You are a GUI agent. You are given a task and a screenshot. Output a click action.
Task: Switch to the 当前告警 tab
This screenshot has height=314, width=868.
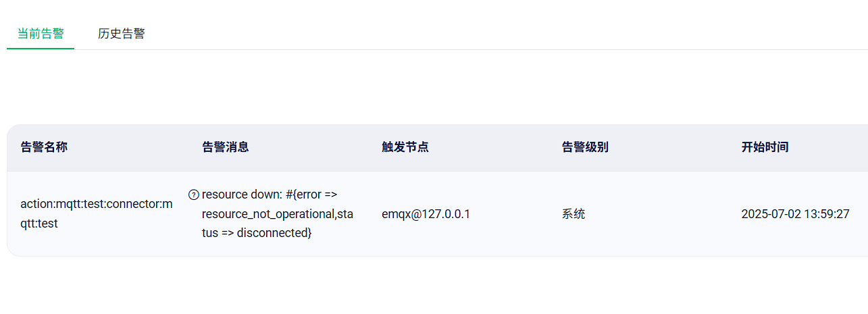tap(41, 33)
